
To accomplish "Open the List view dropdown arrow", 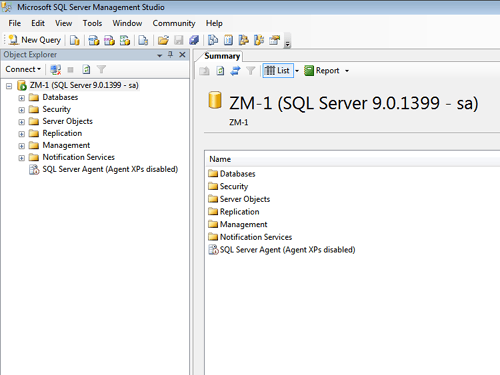I will pyautogui.click(x=297, y=71).
